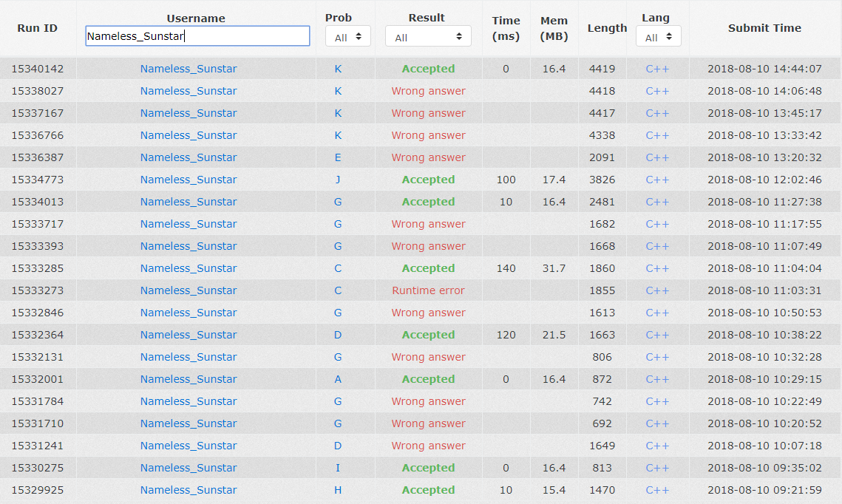Open problem J link in run 15334773 row
The width and height of the screenshot is (842, 504).
pyautogui.click(x=338, y=180)
